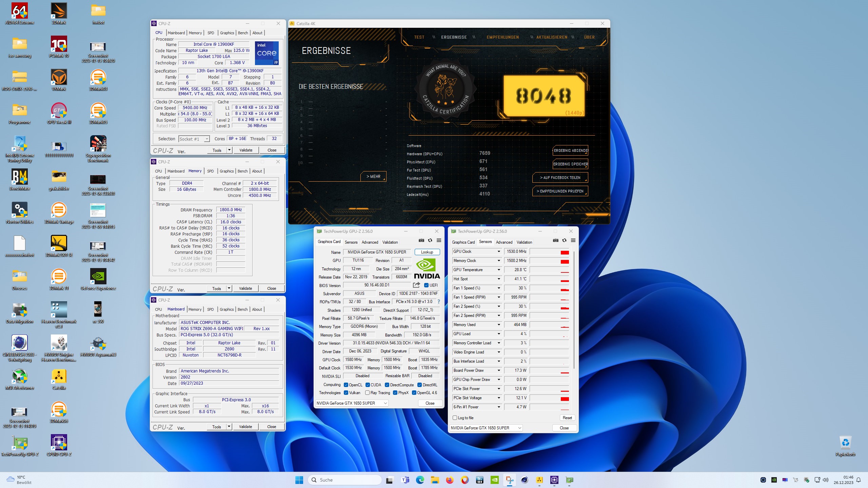Image resolution: width=868 pixels, height=488 pixels.
Task: Click refresh icon in GPU-Z Graphics Card window
Action: click(x=430, y=241)
